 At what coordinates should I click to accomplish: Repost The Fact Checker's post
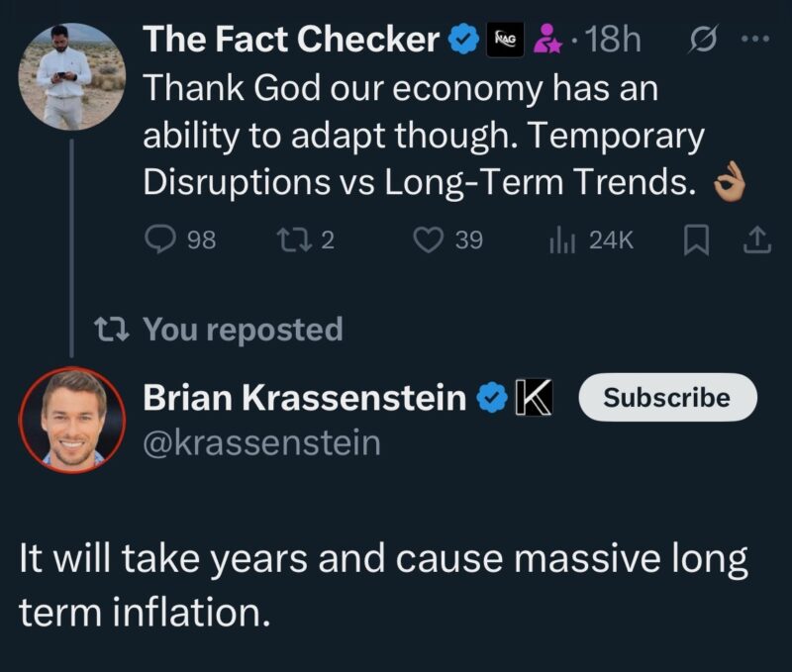click(289, 240)
